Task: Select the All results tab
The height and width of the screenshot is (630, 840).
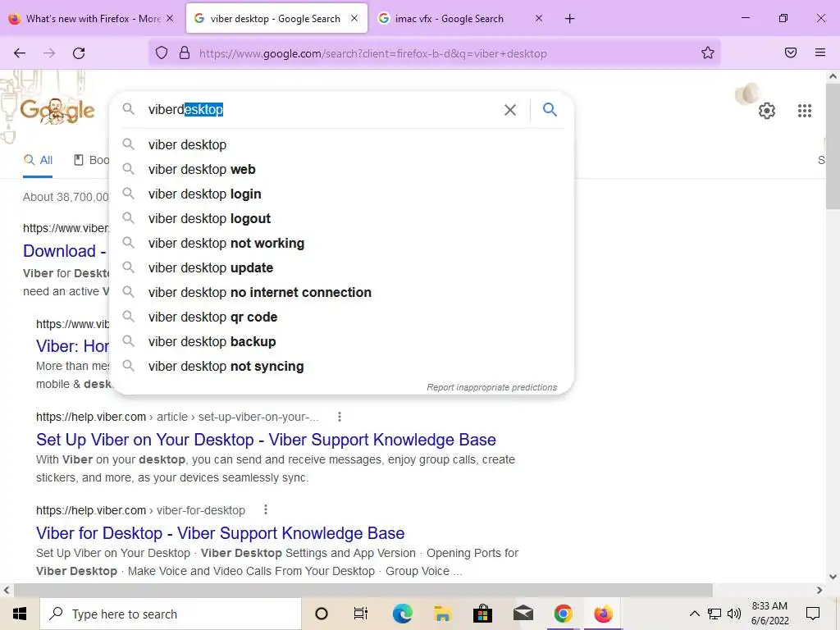Action: [38, 160]
